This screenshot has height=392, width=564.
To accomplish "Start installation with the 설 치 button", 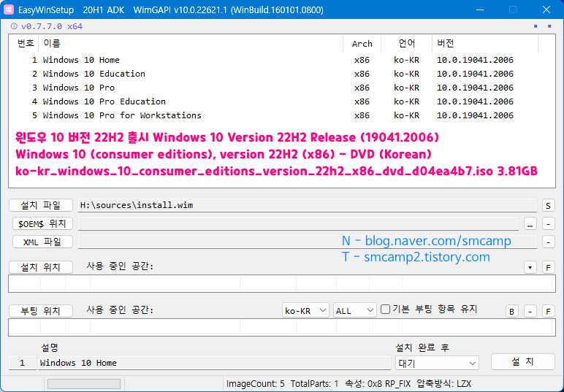I will coord(522,361).
